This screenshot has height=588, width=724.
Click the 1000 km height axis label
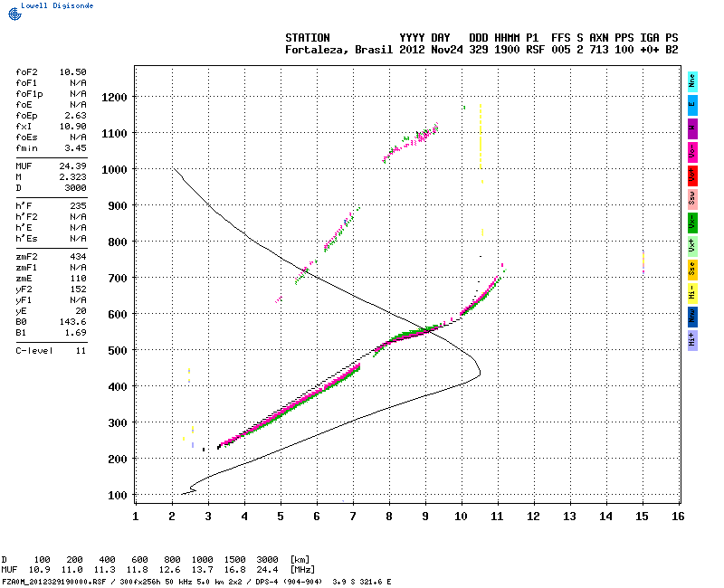(x=114, y=170)
